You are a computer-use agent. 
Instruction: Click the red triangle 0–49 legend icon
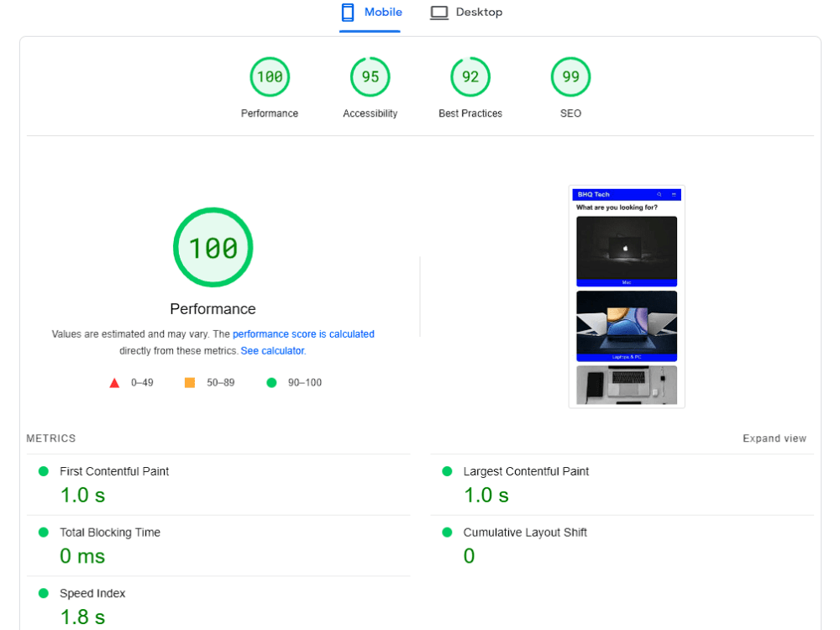(x=114, y=383)
